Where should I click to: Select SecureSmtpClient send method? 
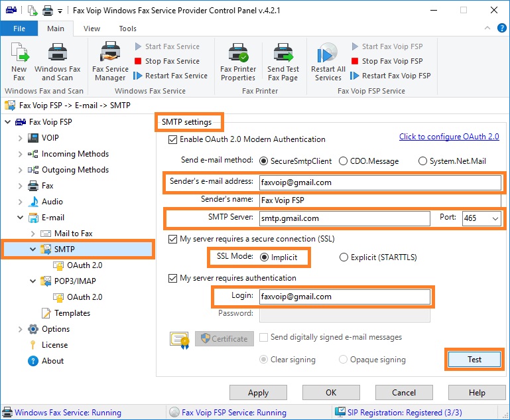pyautogui.click(x=264, y=161)
